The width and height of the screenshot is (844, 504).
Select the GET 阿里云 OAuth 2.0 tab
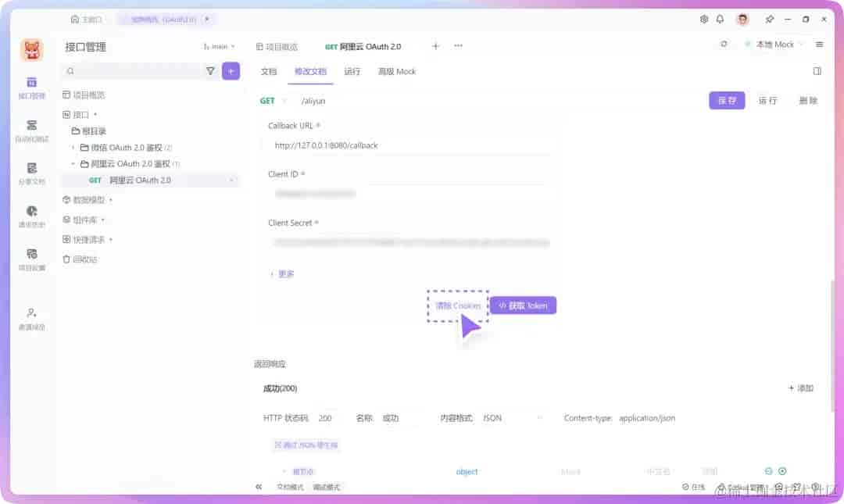tap(363, 47)
